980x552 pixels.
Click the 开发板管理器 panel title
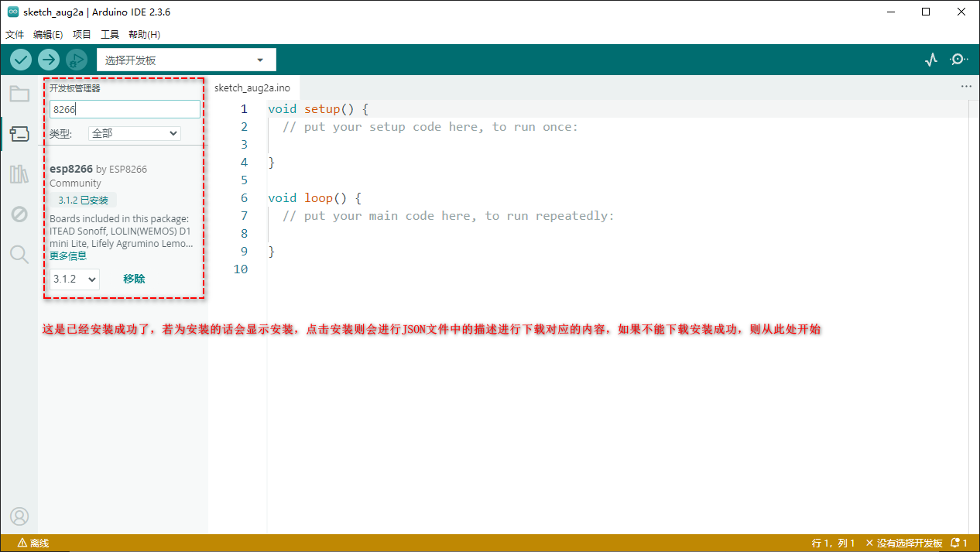click(x=75, y=88)
